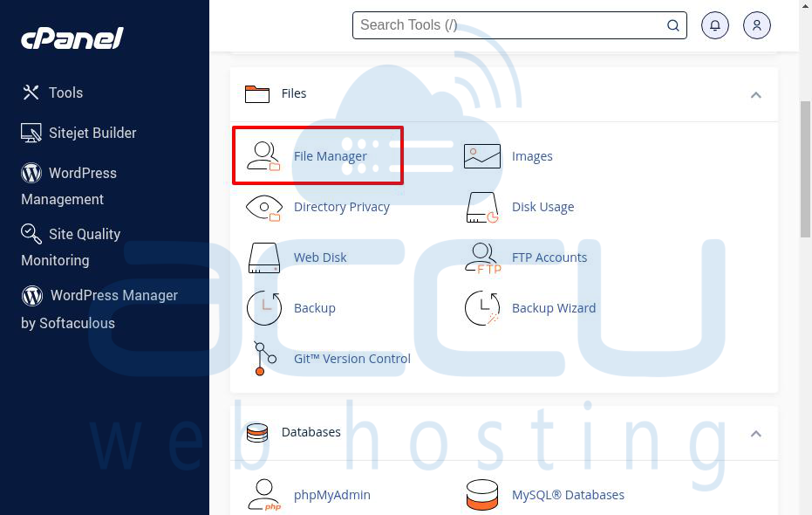Click the Directory Privacy eye icon

point(263,208)
